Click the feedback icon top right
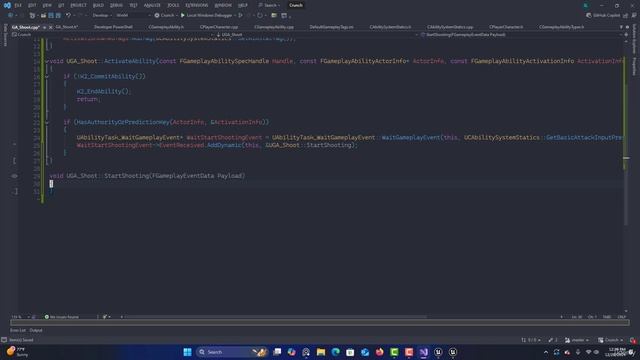Viewport: 640px width, 360px height. pyautogui.click(x=634, y=15)
